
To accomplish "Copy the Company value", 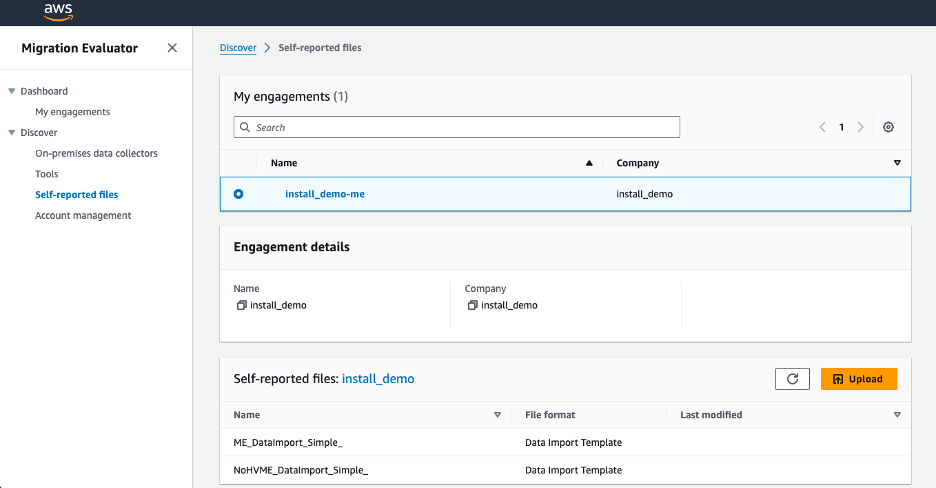I will coord(472,305).
